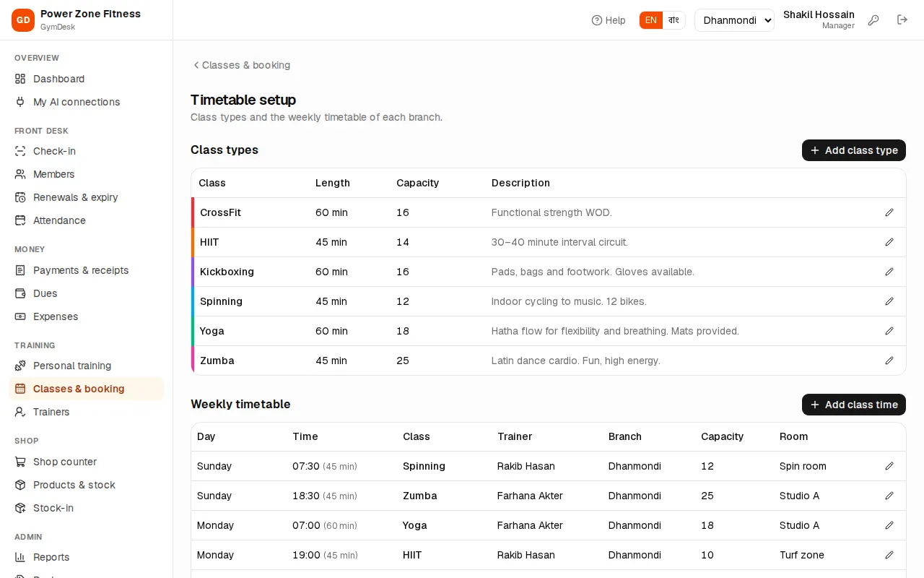Image resolution: width=924 pixels, height=578 pixels.
Task: Go to Products & stock
Action: [87, 485]
